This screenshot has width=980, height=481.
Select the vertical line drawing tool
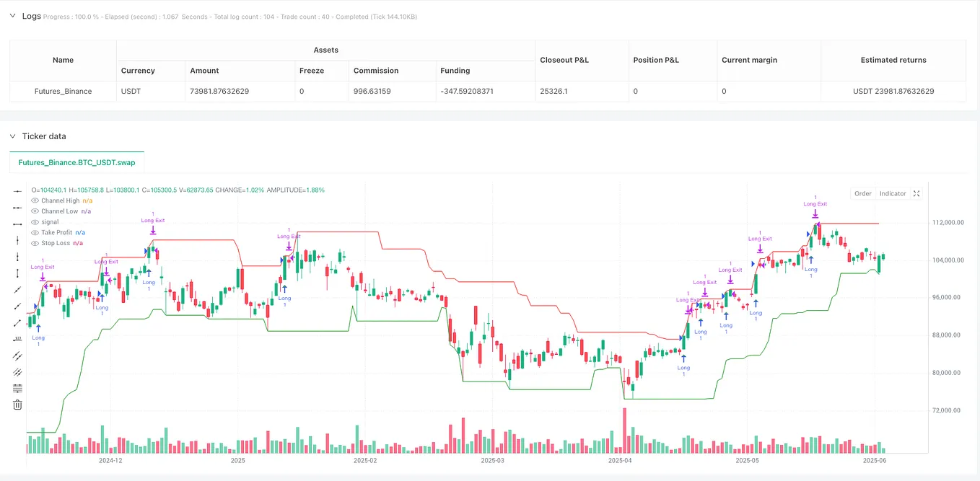coord(17,240)
